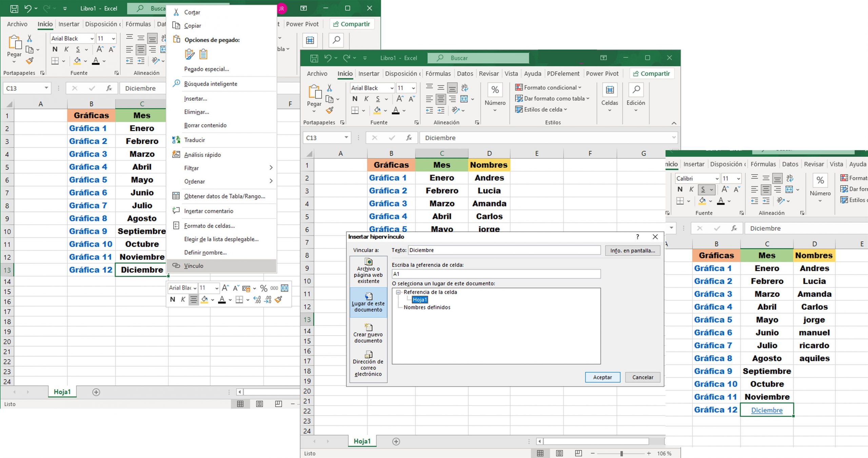Viewport: 868px width, 458px height.
Task: Click the Dar formato como tabla icon
Action: point(519,98)
